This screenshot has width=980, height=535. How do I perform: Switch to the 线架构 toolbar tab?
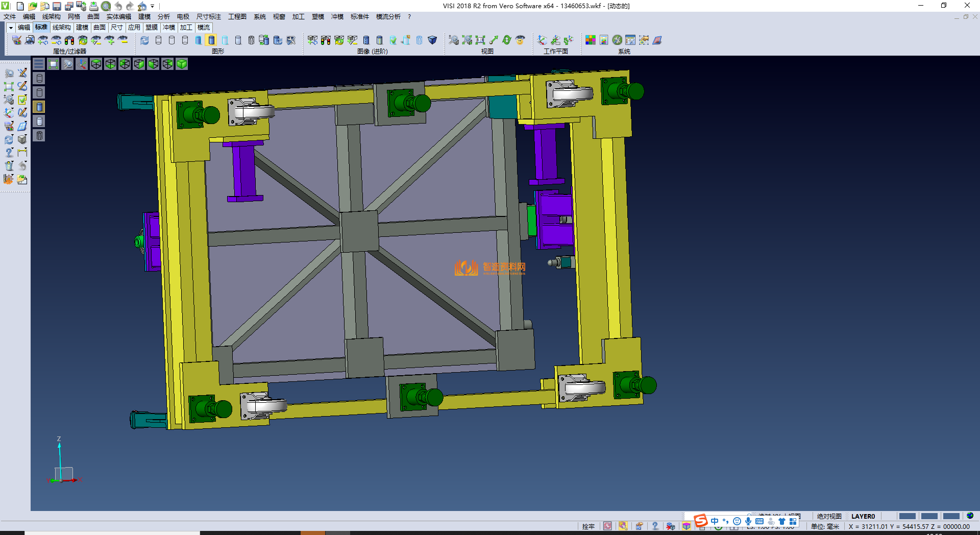62,28
